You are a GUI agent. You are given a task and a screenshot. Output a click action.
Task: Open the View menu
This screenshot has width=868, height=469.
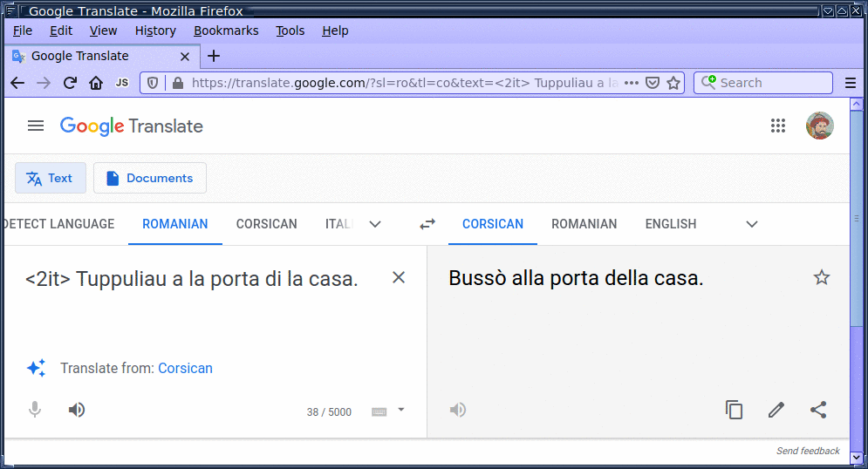coord(104,31)
